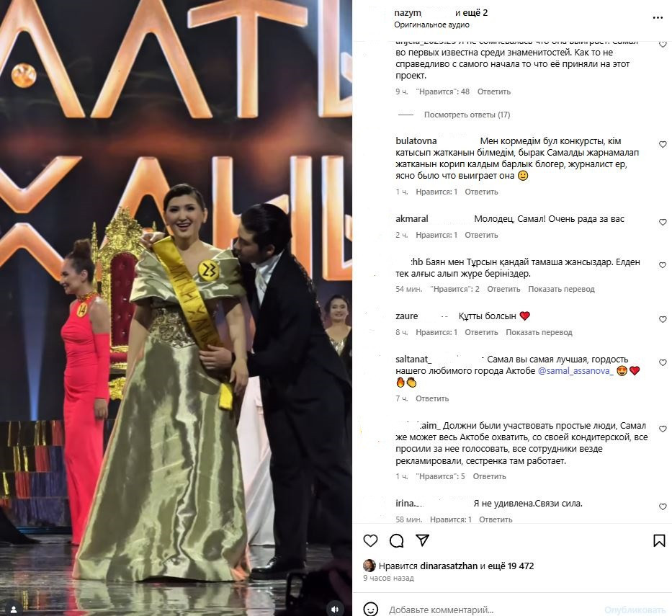672x616 pixels.
Task: Like zaure's comment heart
Action: (x=663, y=319)
